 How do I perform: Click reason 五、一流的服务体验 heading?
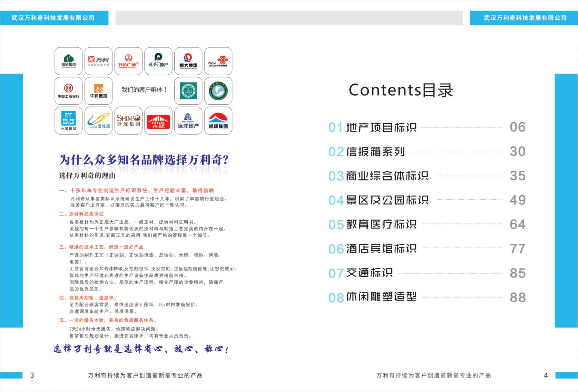108,320
